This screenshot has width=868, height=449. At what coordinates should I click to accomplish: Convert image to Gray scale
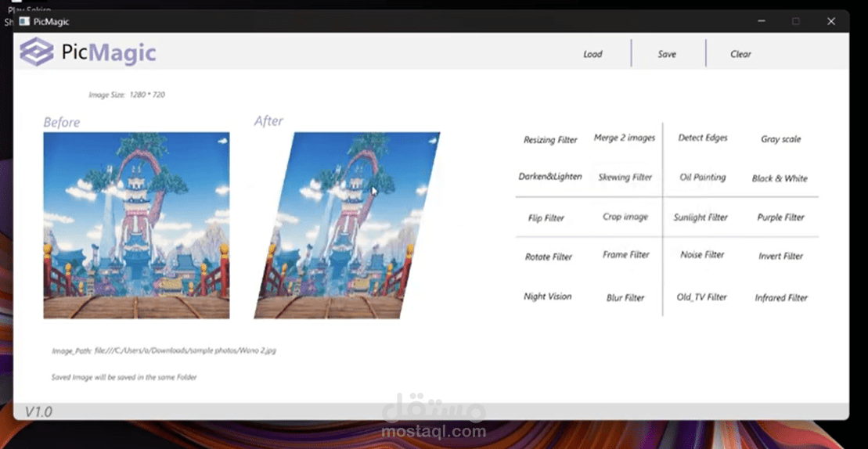pyautogui.click(x=780, y=139)
